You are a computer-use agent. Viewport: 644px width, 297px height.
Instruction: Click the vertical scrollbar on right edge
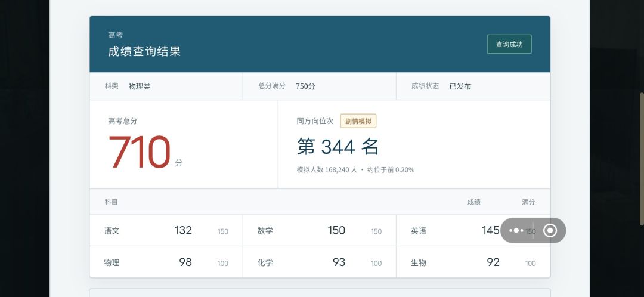(642, 159)
